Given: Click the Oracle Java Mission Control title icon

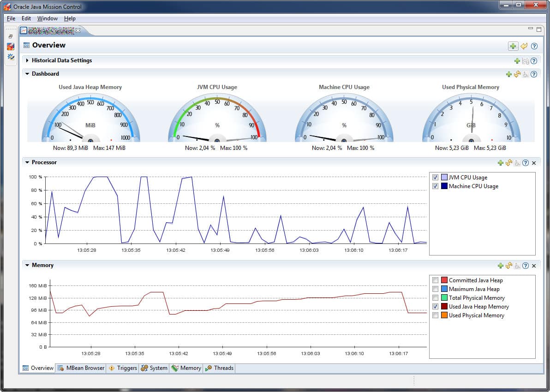Looking at the screenshot, I should coord(7,6).
